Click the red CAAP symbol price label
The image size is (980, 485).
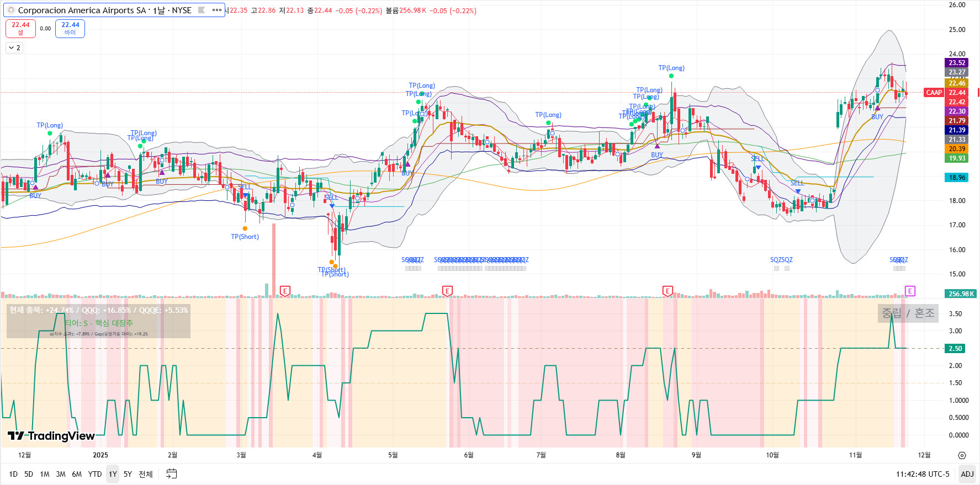point(934,93)
